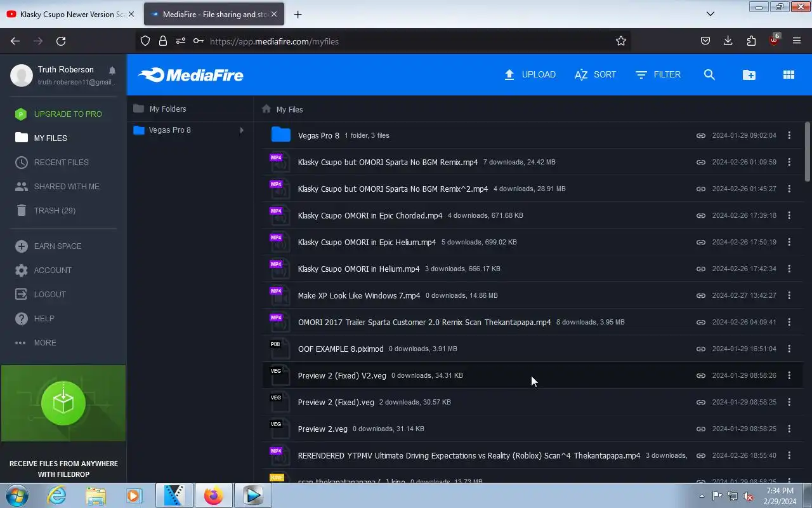The image size is (812, 508).
Task: Click the uBlock Origin extension icon
Action: (774, 40)
